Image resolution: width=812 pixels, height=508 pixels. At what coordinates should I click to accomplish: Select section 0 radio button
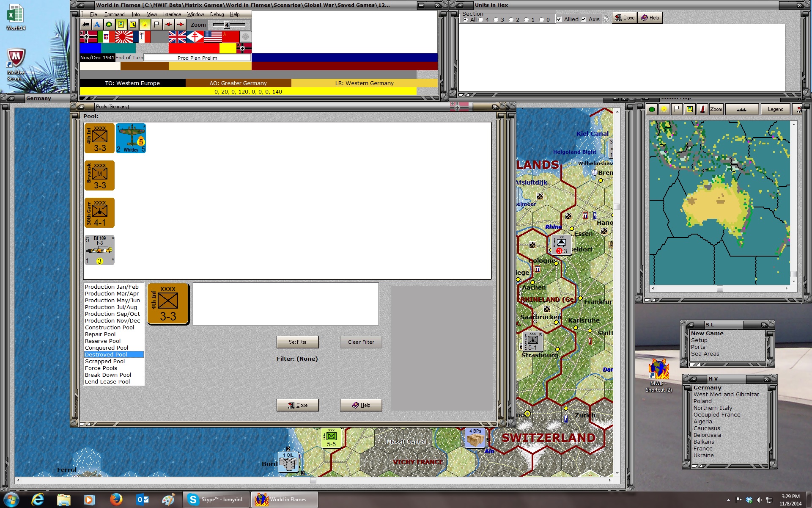click(542, 20)
